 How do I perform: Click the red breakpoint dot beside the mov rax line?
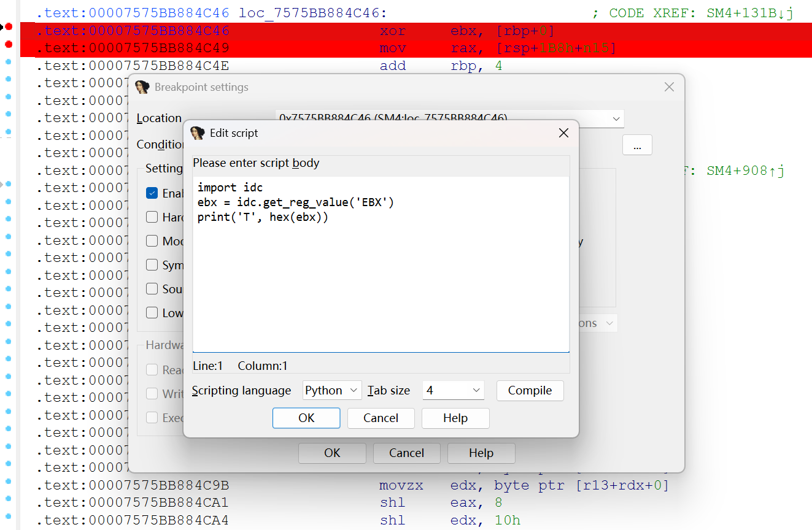tap(9, 44)
